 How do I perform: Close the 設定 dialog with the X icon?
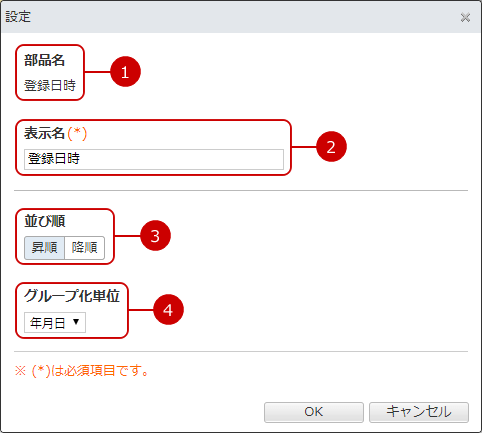(465, 17)
